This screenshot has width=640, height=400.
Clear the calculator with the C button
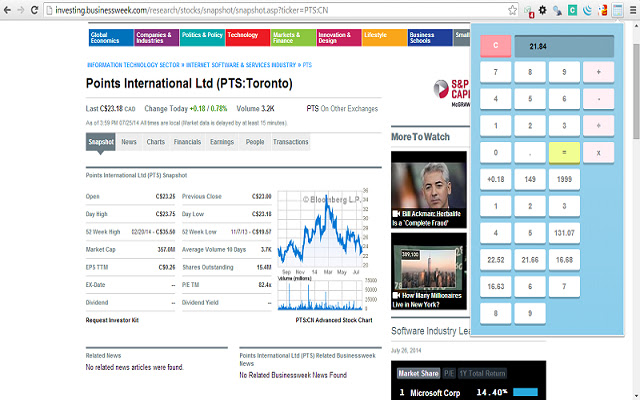[496, 45]
